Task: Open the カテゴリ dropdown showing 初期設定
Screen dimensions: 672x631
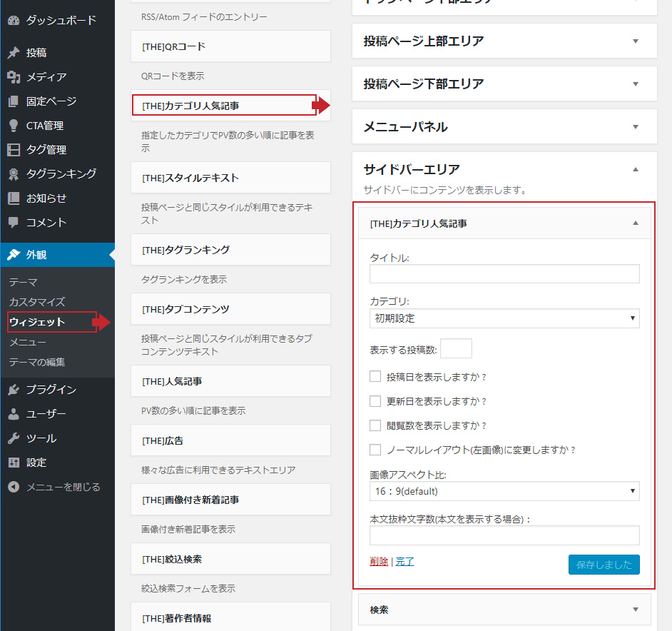Action: (504, 318)
